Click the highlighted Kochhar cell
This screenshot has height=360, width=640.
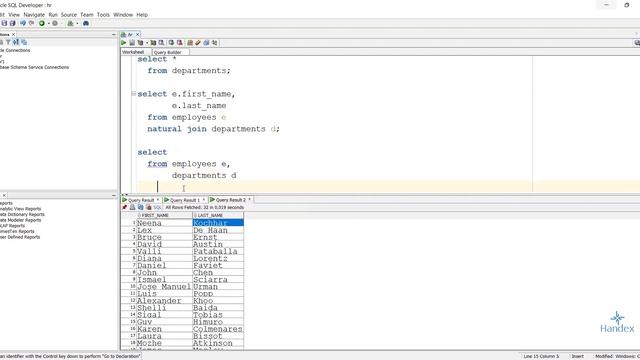[x=218, y=223]
